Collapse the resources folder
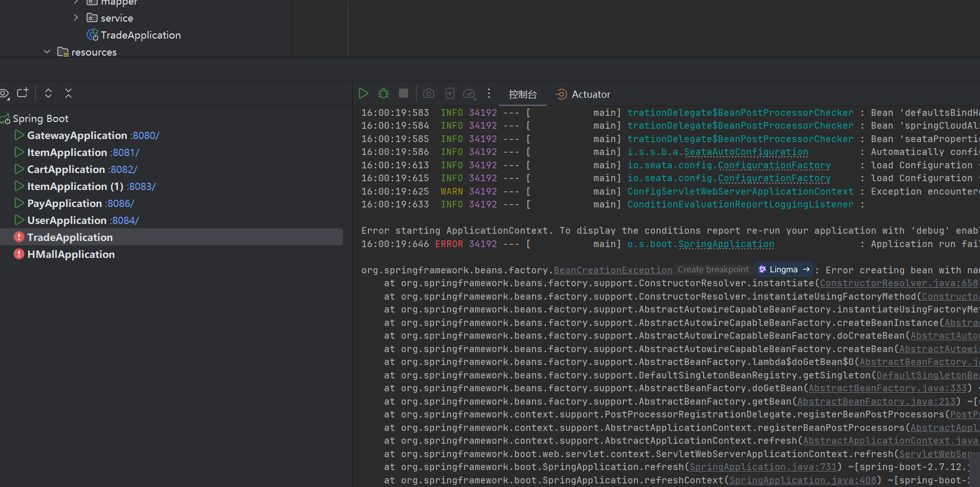 [47, 52]
